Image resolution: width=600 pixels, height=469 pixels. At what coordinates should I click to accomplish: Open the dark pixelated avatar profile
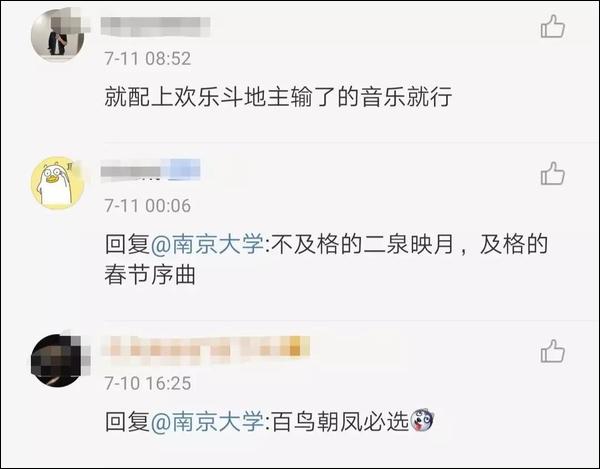tap(57, 360)
